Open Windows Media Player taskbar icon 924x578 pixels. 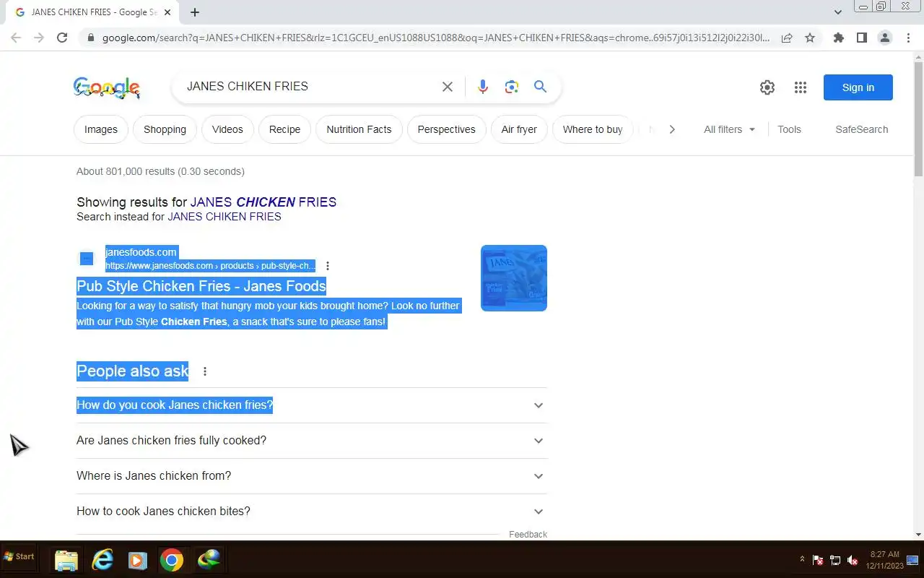[x=137, y=560]
